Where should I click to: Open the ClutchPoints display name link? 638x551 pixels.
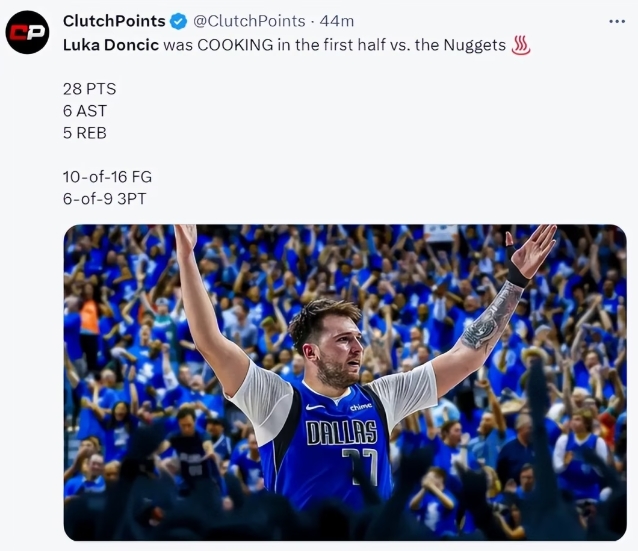[x=114, y=21]
